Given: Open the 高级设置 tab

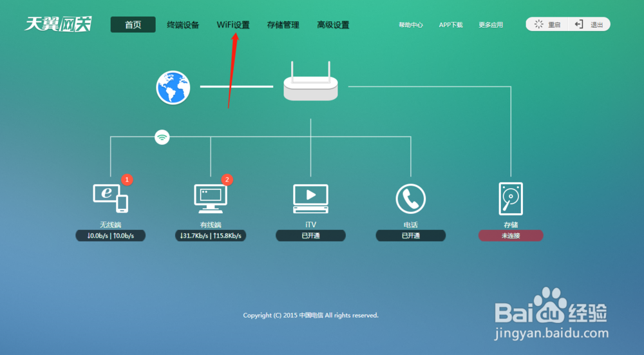Looking at the screenshot, I should pyautogui.click(x=333, y=25).
